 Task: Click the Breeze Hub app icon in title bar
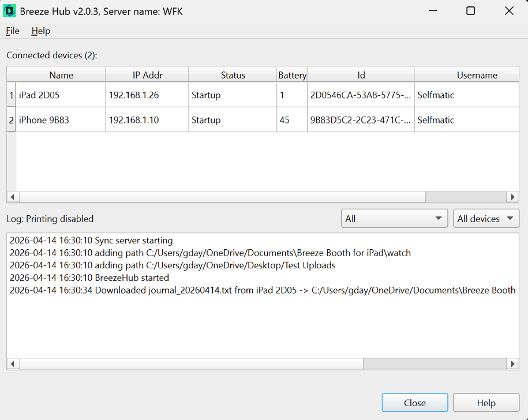pyautogui.click(x=9, y=11)
